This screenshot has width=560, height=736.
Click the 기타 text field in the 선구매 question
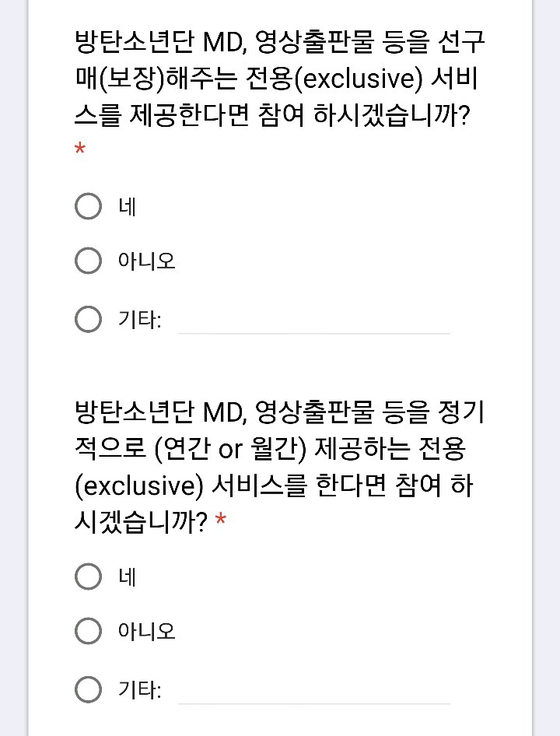[313, 321]
